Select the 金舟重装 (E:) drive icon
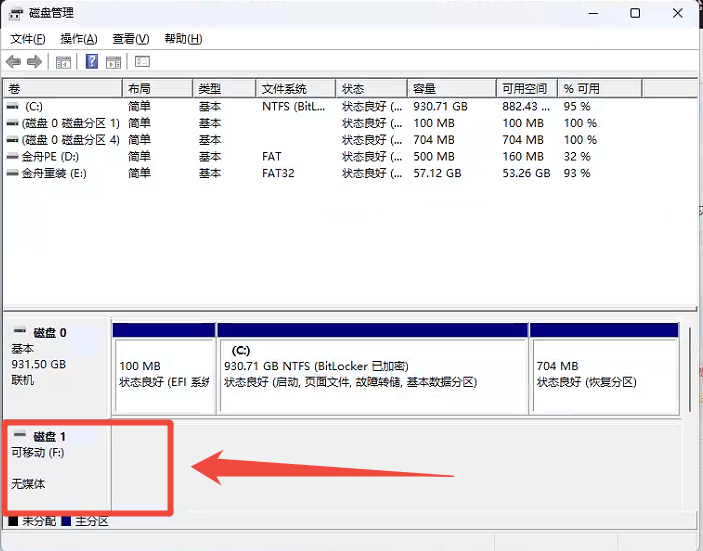The width and height of the screenshot is (703, 551). pos(13,173)
